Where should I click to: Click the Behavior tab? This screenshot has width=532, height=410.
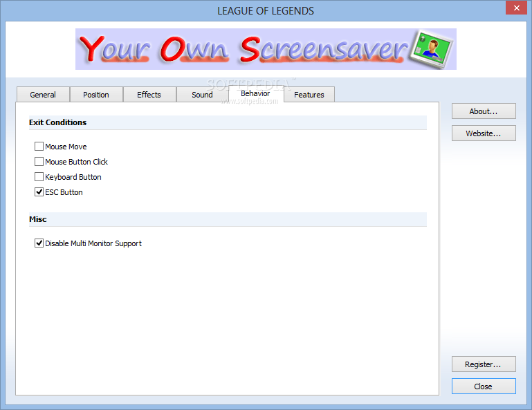256,93
